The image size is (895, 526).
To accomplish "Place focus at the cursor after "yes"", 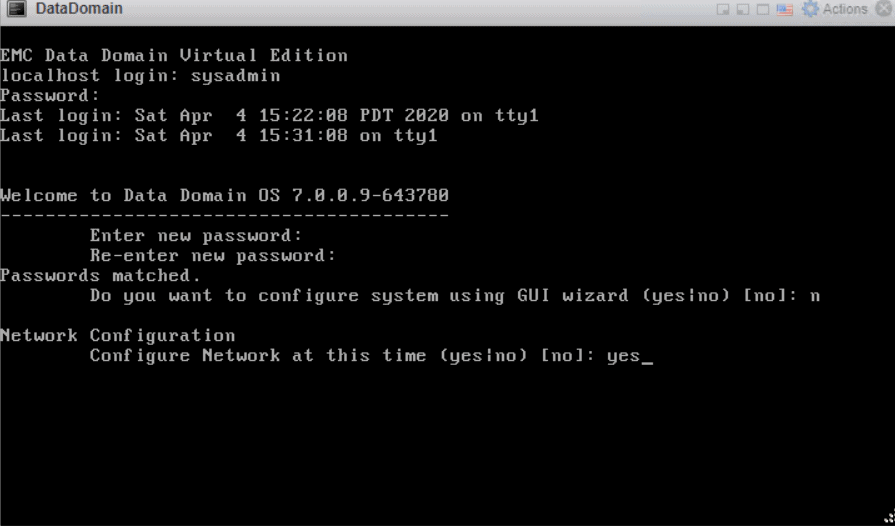I will point(646,356).
